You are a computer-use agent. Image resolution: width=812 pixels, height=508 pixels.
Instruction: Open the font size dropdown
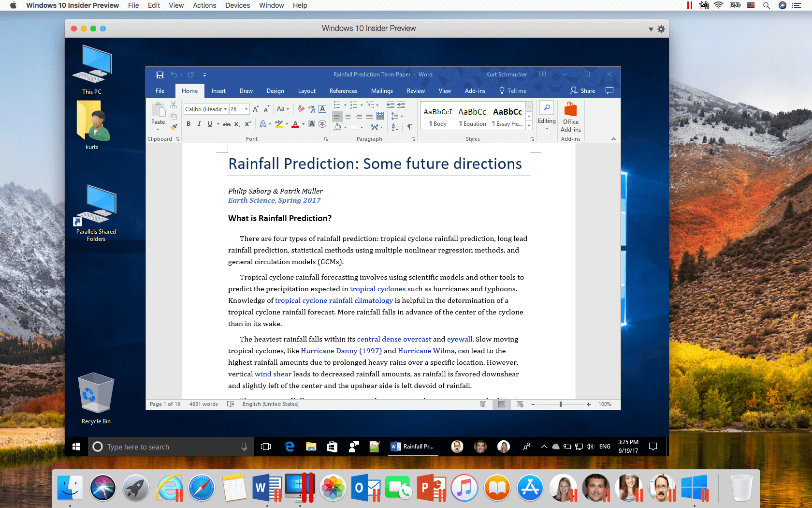point(246,109)
